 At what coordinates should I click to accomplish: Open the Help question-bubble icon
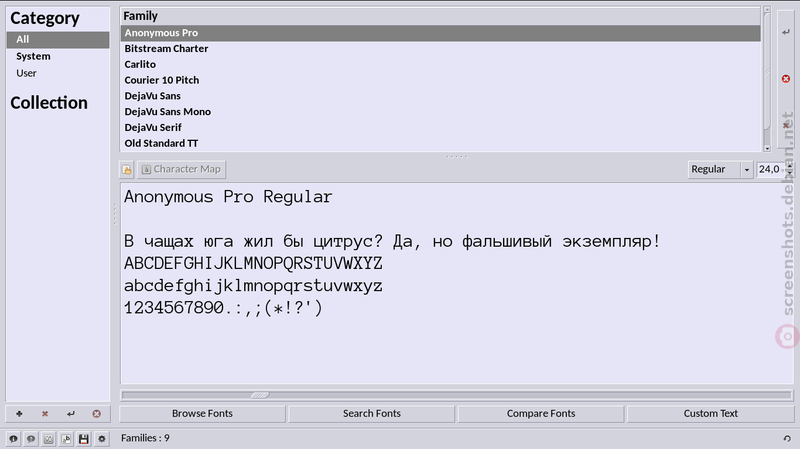tap(31, 439)
